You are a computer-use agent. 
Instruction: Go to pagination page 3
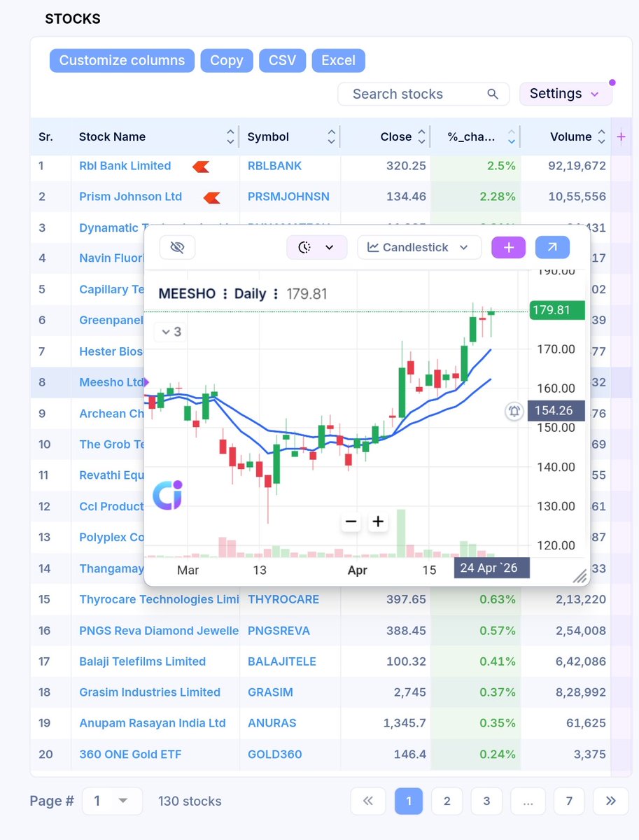[486, 801]
